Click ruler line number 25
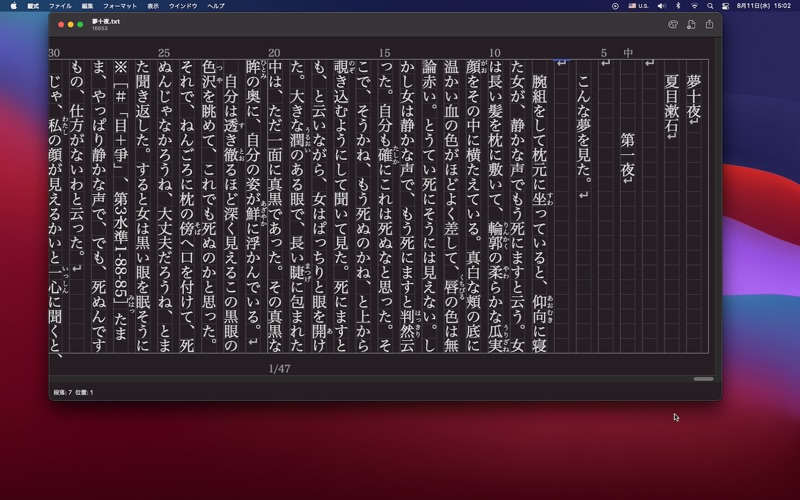 click(164, 53)
